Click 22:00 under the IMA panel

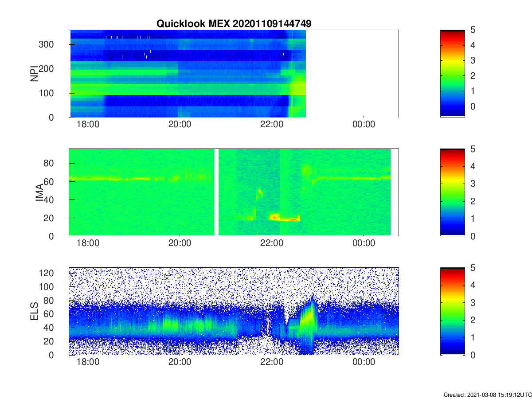coord(271,243)
